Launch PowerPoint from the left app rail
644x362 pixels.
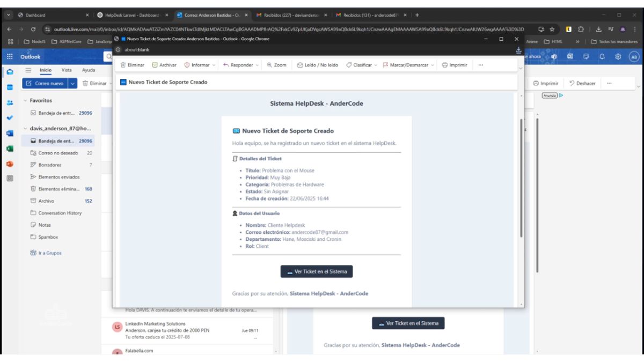(10, 164)
